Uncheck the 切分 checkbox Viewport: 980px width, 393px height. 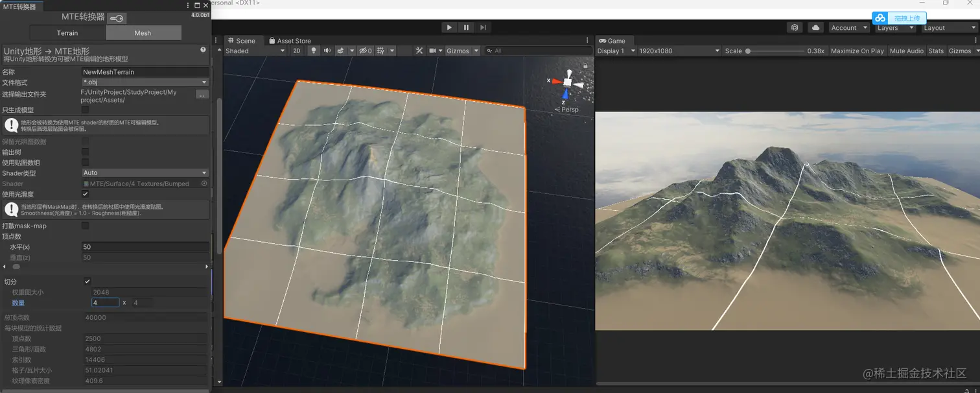(x=87, y=281)
